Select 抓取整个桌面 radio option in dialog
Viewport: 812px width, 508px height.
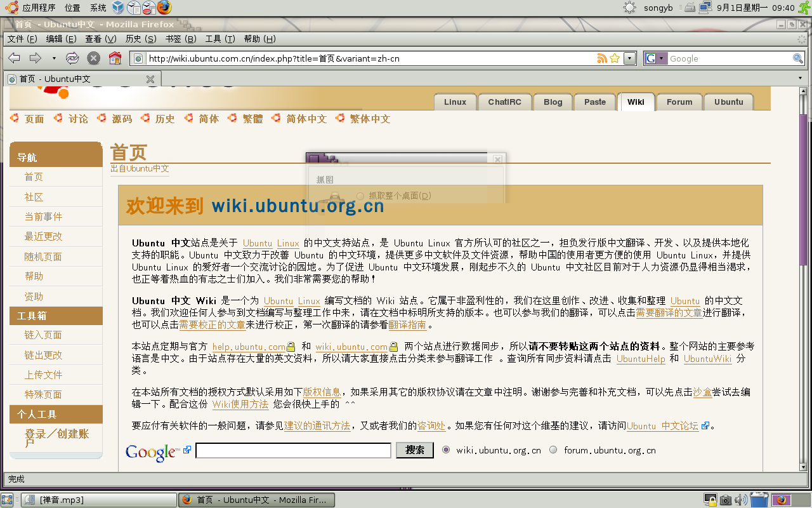[x=360, y=196]
